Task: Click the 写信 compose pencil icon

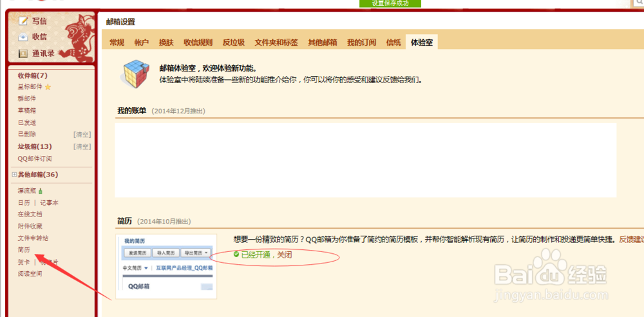Action: click(23, 21)
